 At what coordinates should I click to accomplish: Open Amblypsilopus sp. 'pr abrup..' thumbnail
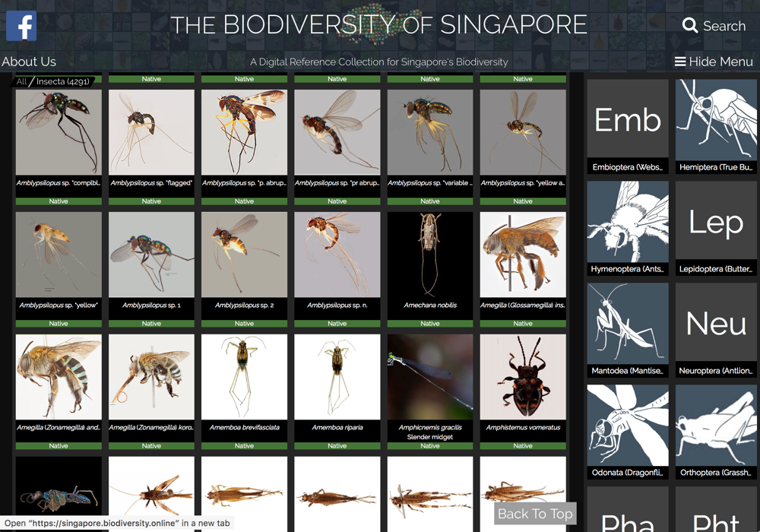[x=337, y=131]
